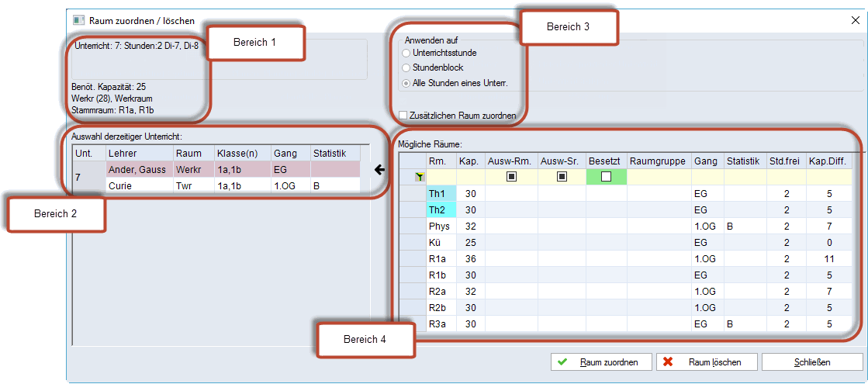Click the Twr room cell
Screen dimensions: 868x384
pos(192,185)
